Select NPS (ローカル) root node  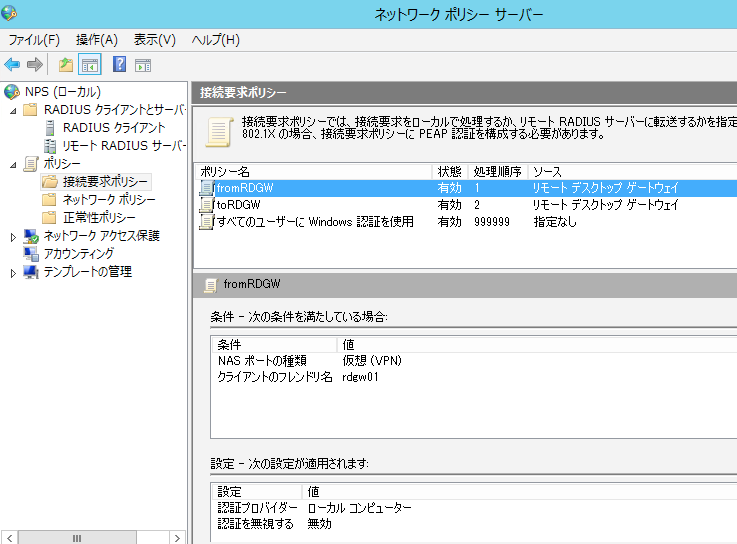tap(63, 92)
